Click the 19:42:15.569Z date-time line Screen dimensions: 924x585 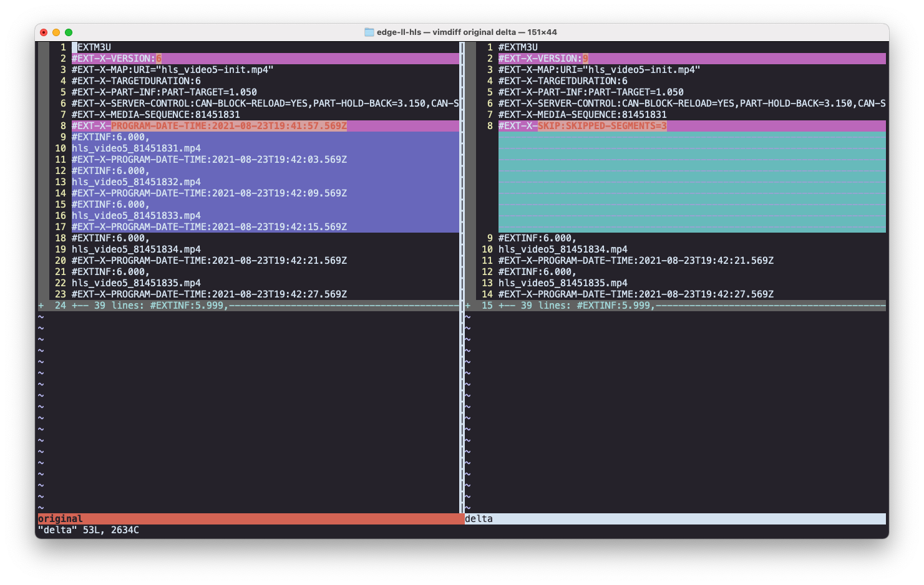[x=209, y=227]
